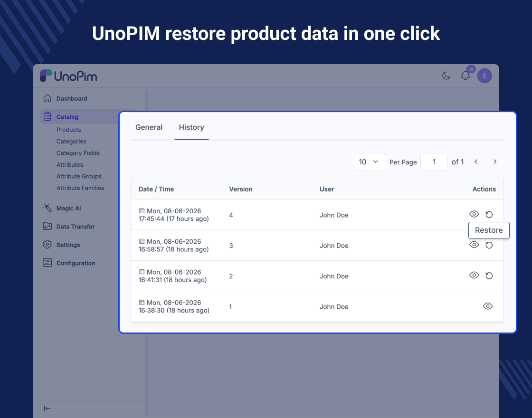Open Settings in sidebar

(x=68, y=245)
